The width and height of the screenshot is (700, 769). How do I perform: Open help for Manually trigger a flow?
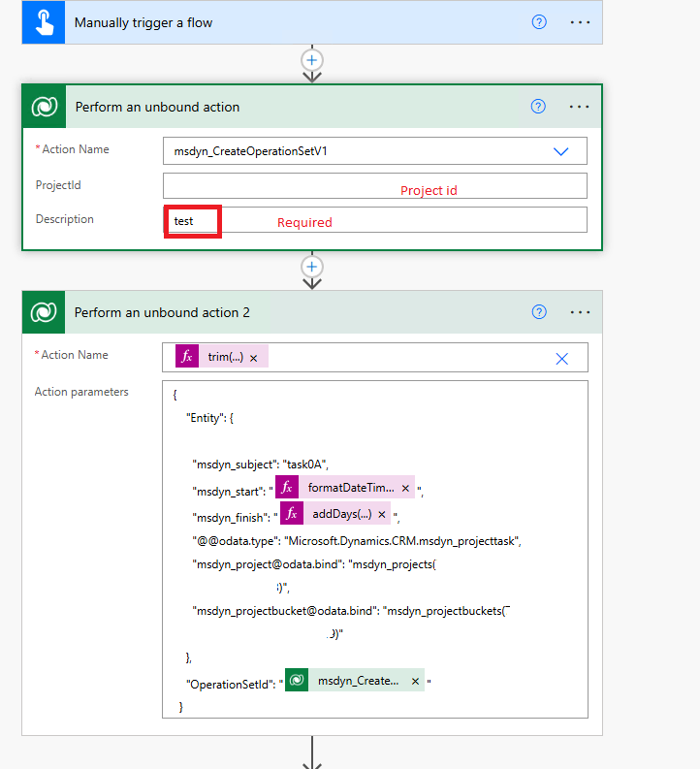539,22
